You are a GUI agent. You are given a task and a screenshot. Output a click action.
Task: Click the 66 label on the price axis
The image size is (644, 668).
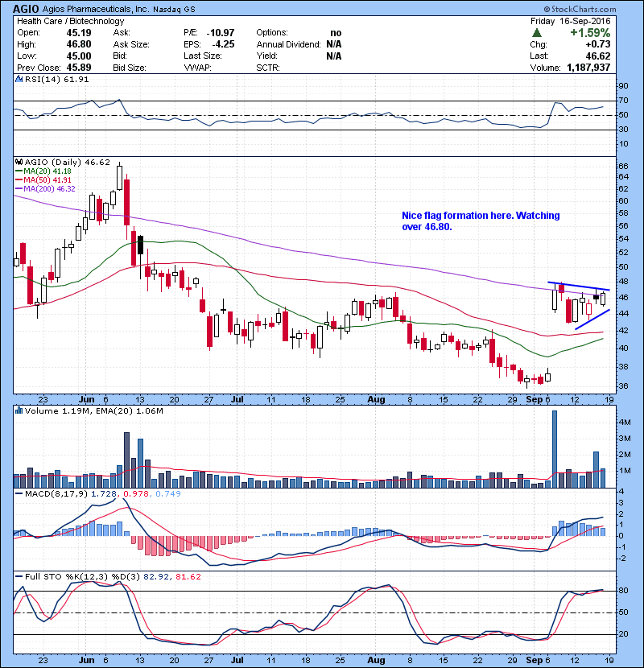pos(623,166)
